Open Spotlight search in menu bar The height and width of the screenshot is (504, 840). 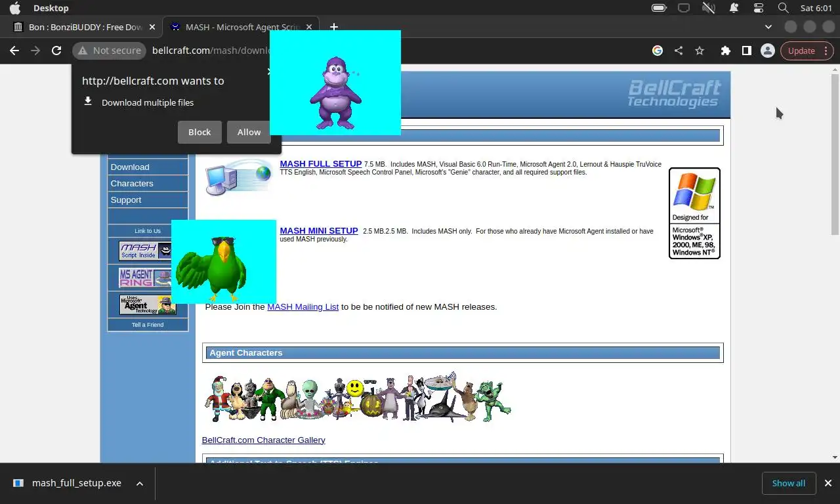click(783, 8)
